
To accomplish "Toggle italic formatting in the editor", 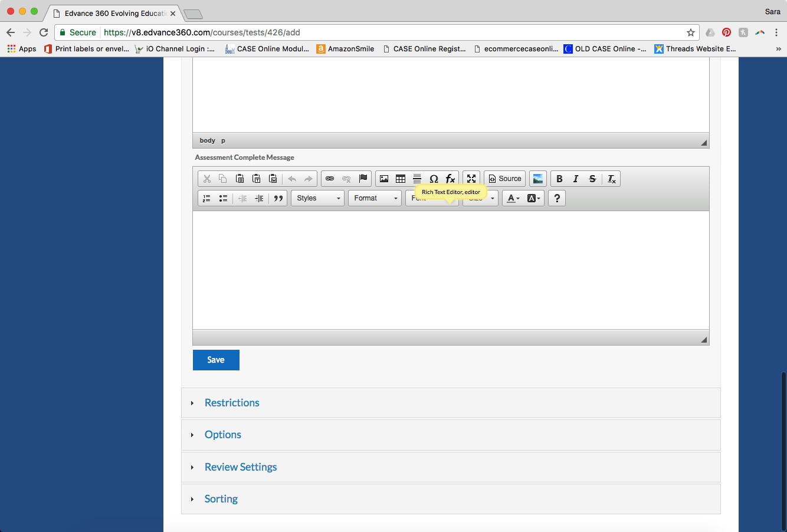I will [576, 179].
